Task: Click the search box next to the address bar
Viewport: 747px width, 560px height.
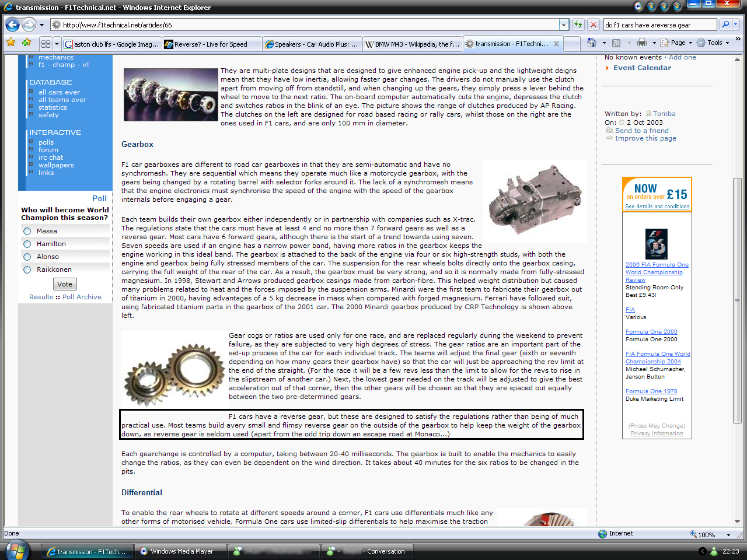Action: [x=659, y=24]
